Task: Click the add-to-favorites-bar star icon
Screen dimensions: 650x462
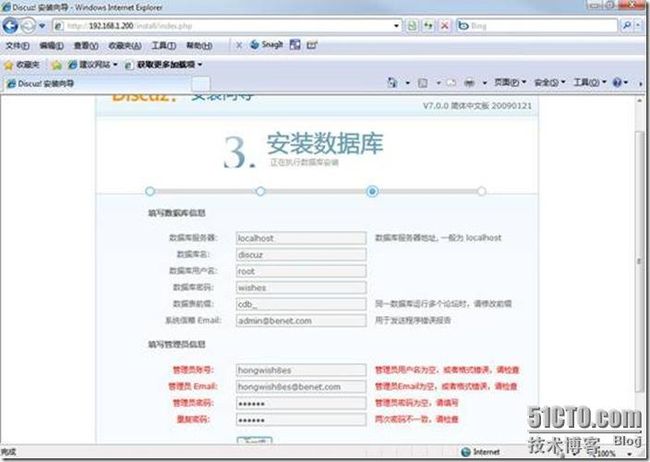Action: 56,65
